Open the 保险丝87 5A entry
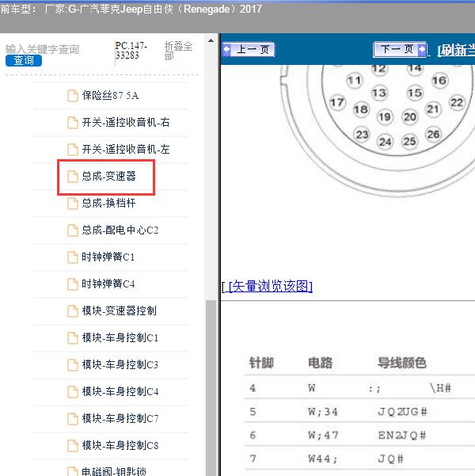475x476 pixels. tap(111, 96)
